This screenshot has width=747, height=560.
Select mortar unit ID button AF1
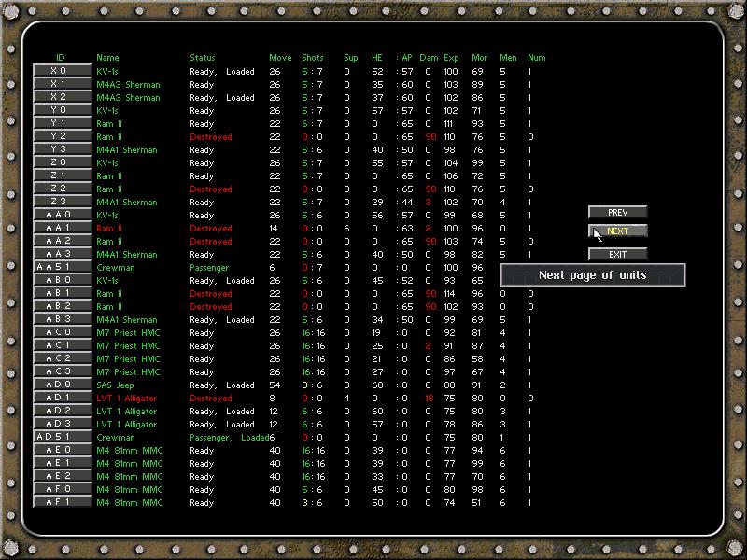click(x=62, y=502)
